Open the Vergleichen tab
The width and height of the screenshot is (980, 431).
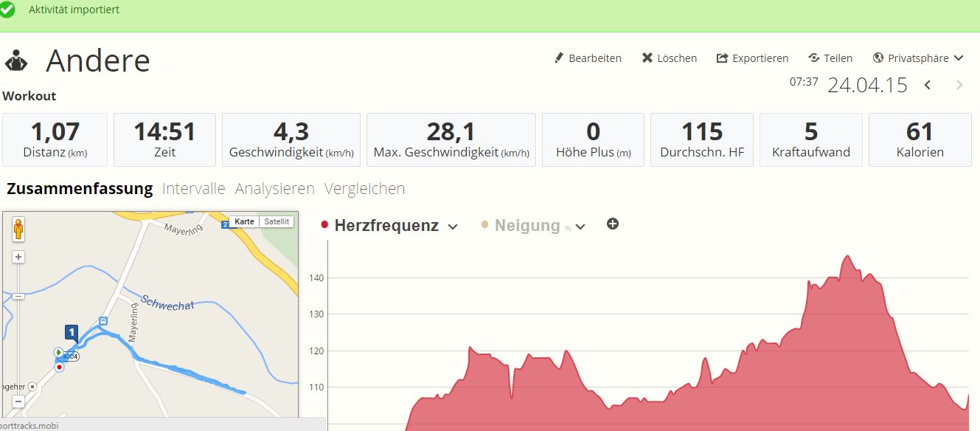(x=364, y=188)
